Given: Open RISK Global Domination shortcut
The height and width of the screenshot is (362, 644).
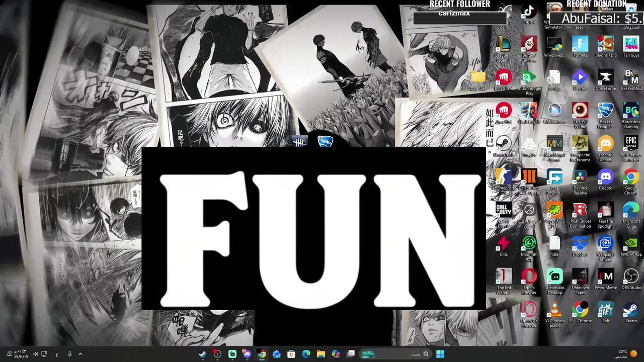Looking at the screenshot, I should [580, 215].
